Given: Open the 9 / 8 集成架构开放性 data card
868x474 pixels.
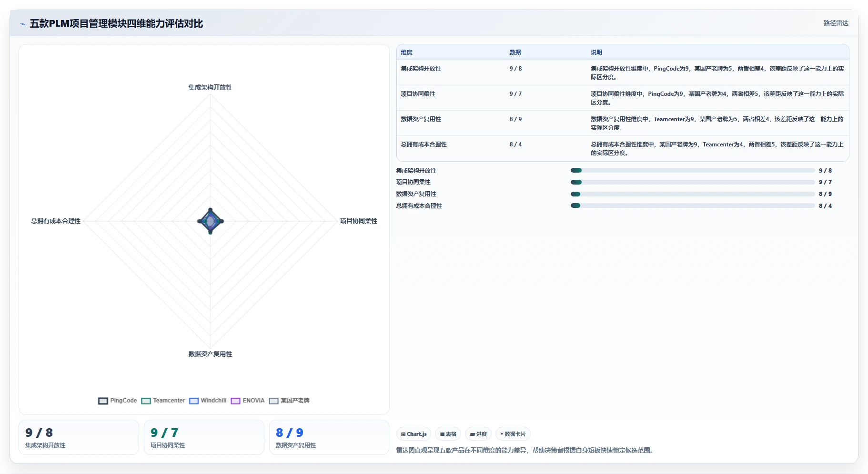Looking at the screenshot, I should click(x=79, y=437).
